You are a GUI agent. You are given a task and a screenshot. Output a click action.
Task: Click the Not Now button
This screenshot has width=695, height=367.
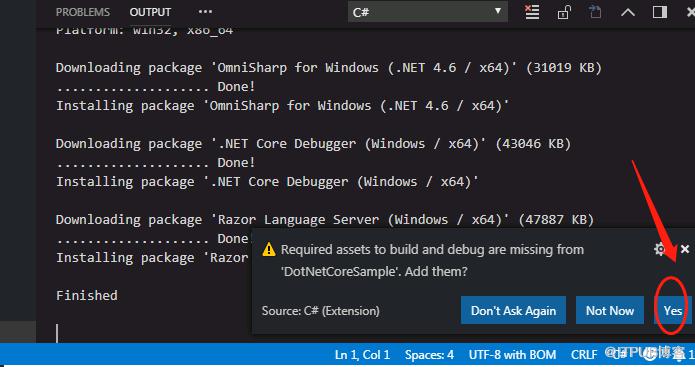pos(610,310)
